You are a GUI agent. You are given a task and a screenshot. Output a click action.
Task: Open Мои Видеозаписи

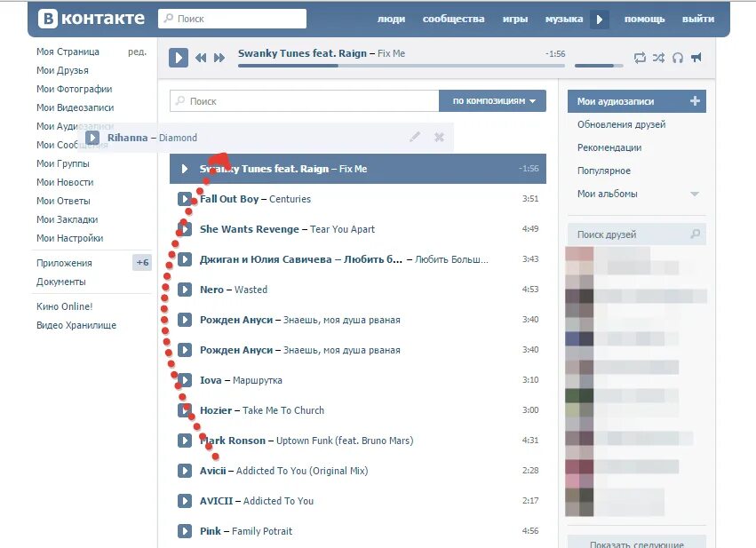[76, 107]
